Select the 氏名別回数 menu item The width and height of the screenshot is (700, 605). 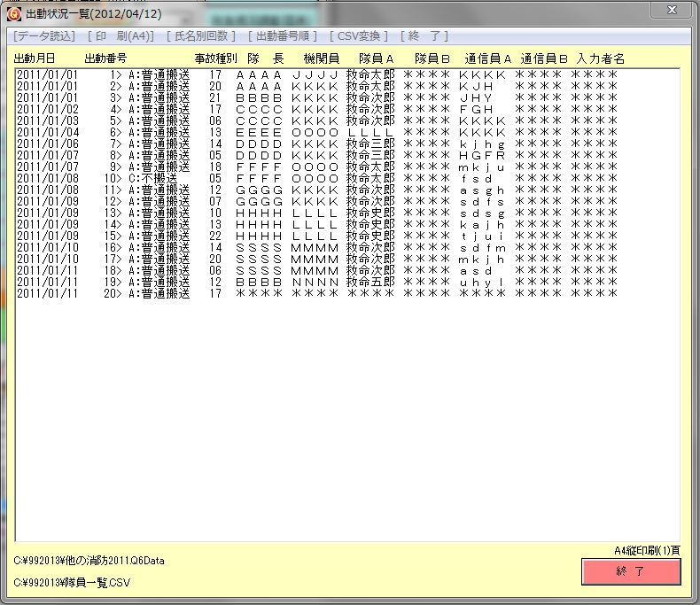tap(201, 36)
